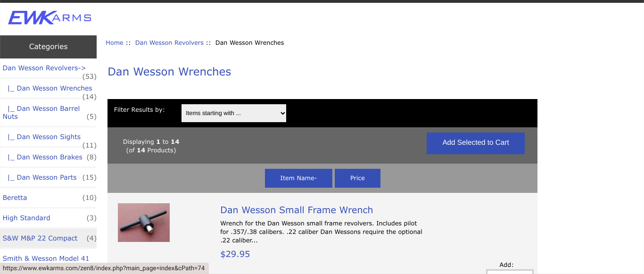Click Add Selected to Cart button
The image size is (644, 274).
point(476,143)
